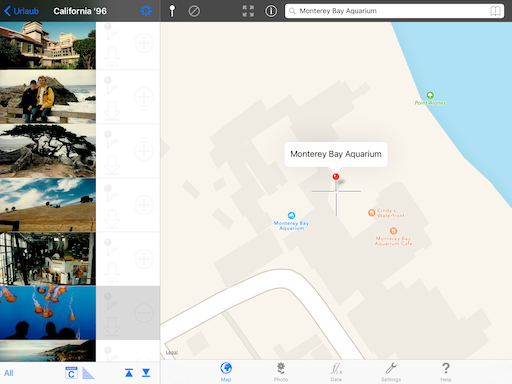Viewport: 512px width, 384px height.
Task: Open the Settings tab
Action: point(391,372)
